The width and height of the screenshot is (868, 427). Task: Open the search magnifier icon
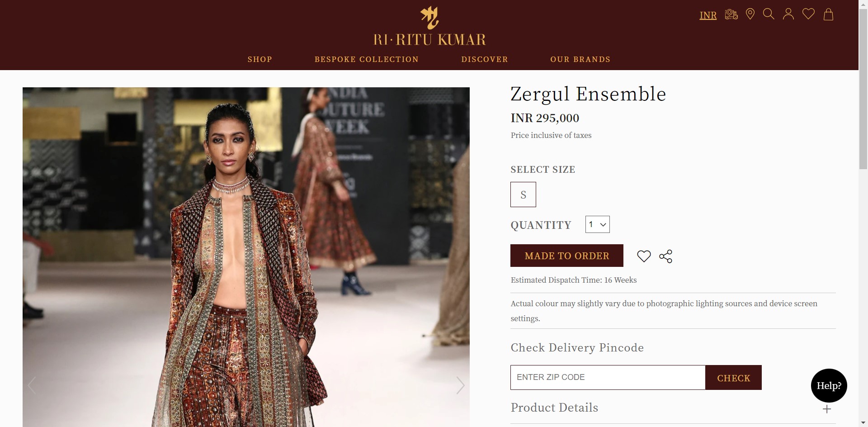pos(769,14)
